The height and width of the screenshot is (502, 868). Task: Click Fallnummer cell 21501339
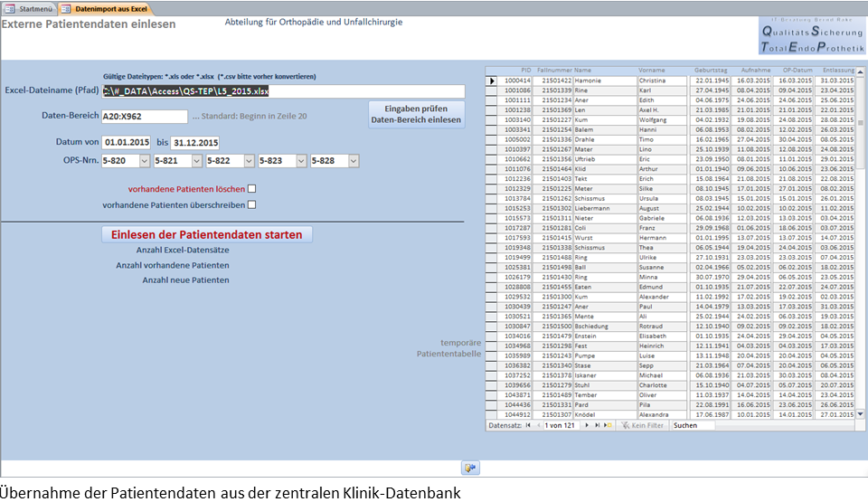point(553,90)
